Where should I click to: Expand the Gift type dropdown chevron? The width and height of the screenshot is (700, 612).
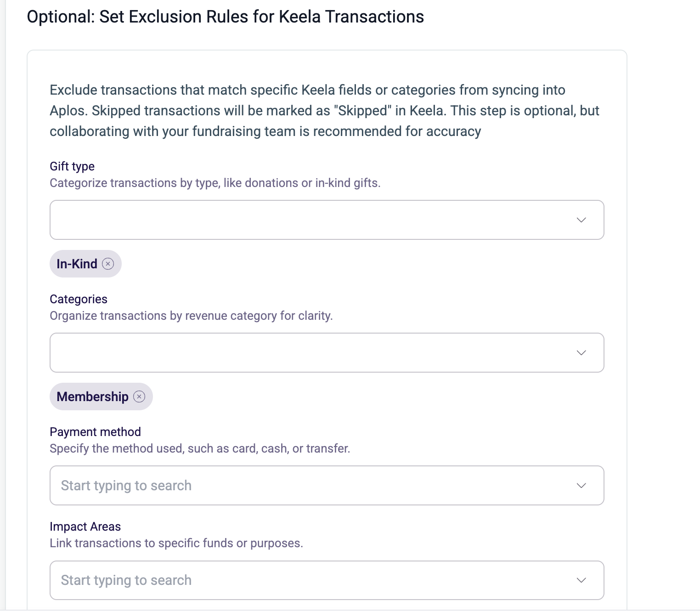(x=581, y=220)
